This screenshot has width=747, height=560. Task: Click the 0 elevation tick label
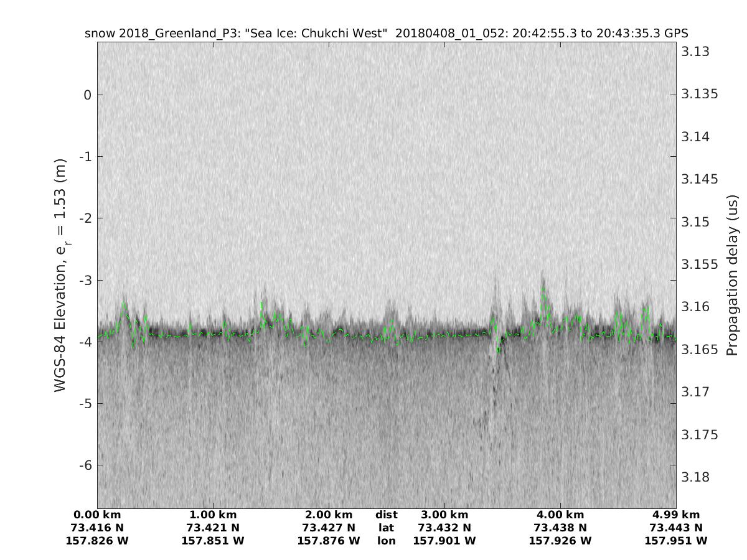pos(88,95)
